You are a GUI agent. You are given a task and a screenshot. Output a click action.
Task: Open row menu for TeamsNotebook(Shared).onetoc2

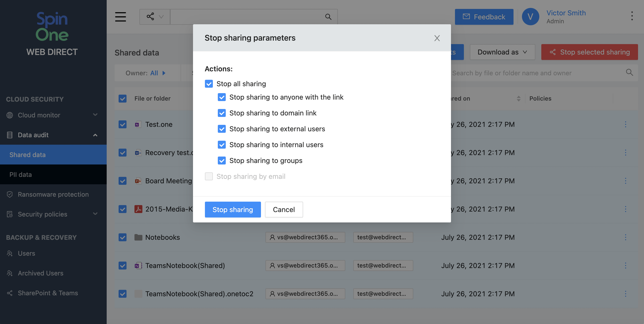pyautogui.click(x=625, y=294)
